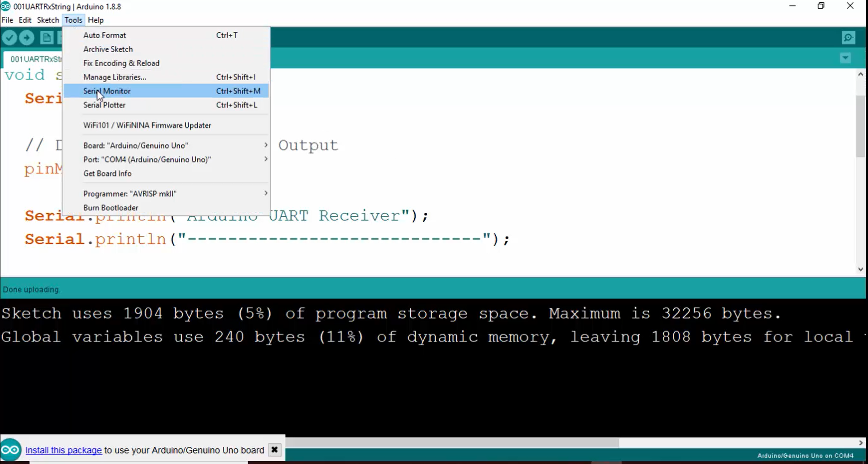Image resolution: width=868 pixels, height=464 pixels.
Task: Click console horizontal scrollbar right arrow
Action: [860, 443]
